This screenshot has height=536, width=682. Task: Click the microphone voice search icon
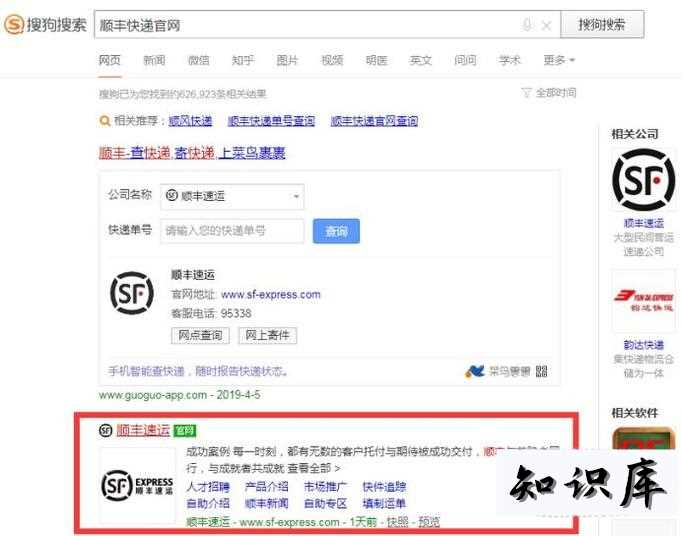point(527,25)
